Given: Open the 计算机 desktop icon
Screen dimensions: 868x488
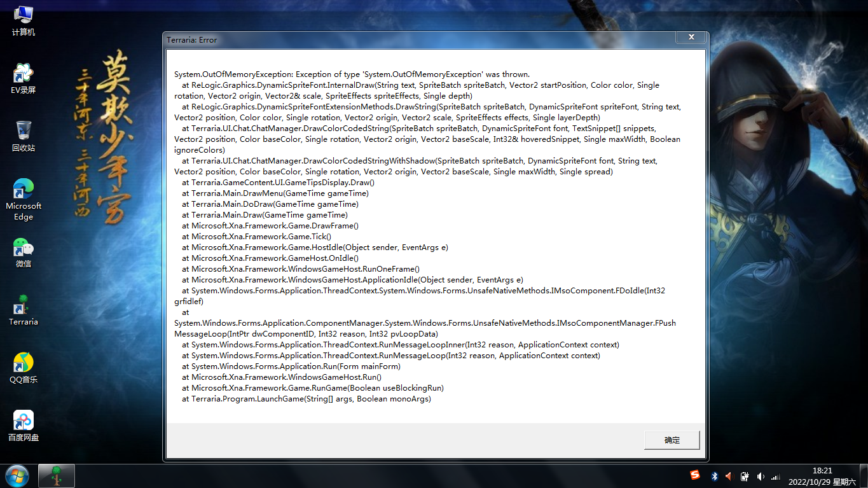Looking at the screenshot, I should click(24, 19).
